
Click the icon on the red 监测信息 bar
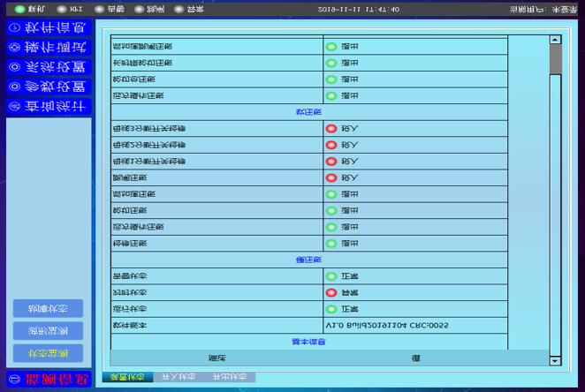(11, 378)
